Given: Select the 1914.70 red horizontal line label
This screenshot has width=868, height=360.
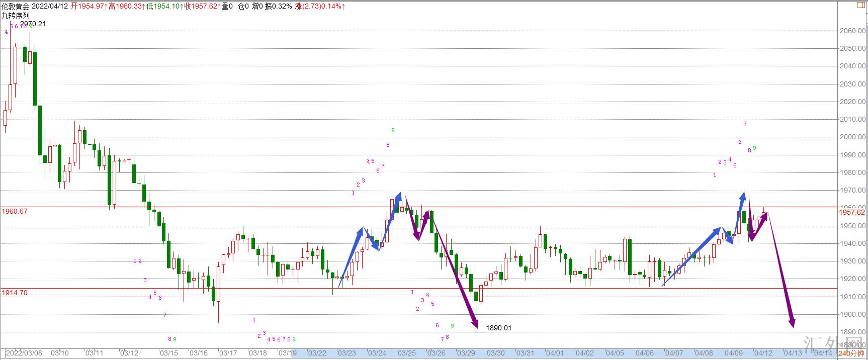Looking at the screenshot, I should tap(15, 293).
